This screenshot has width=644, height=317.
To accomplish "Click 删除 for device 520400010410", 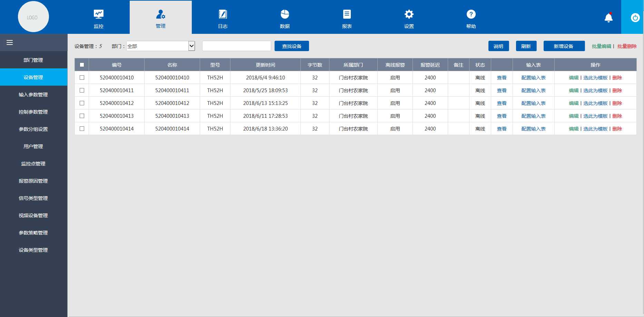I will tap(617, 78).
